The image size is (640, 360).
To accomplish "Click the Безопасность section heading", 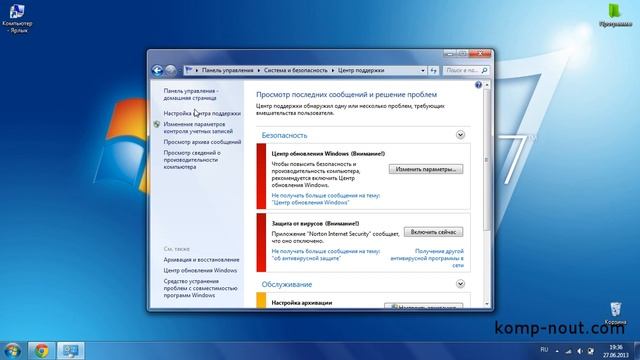I will point(284,135).
